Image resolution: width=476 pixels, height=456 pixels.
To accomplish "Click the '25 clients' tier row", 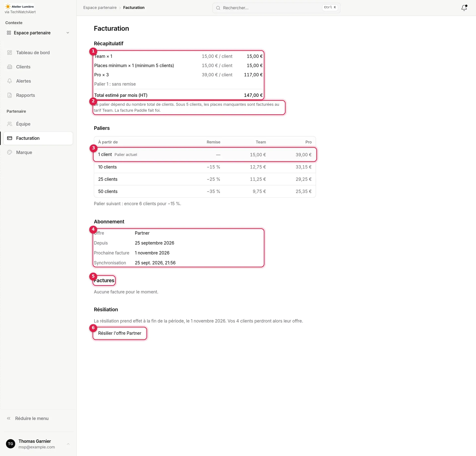I will click(205, 179).
